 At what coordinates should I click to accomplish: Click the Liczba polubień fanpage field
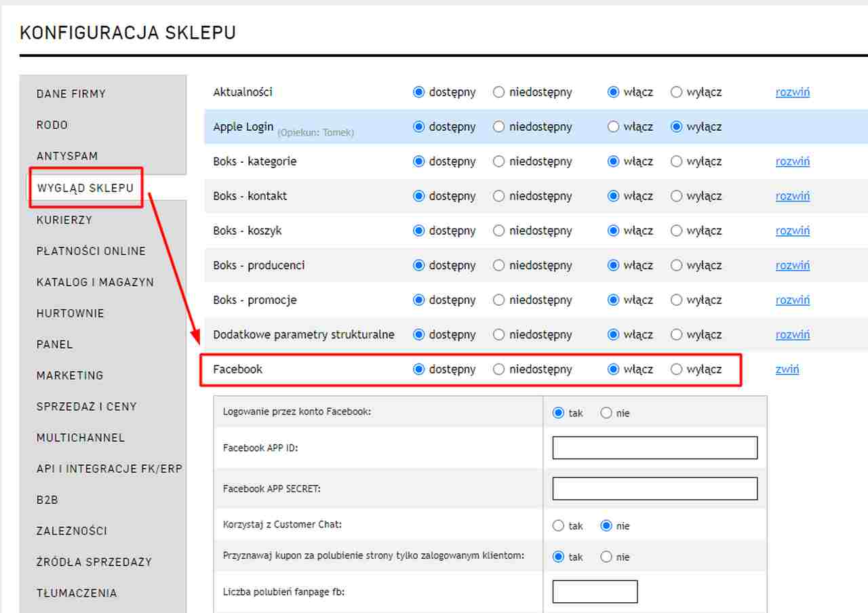click(595, 592)
